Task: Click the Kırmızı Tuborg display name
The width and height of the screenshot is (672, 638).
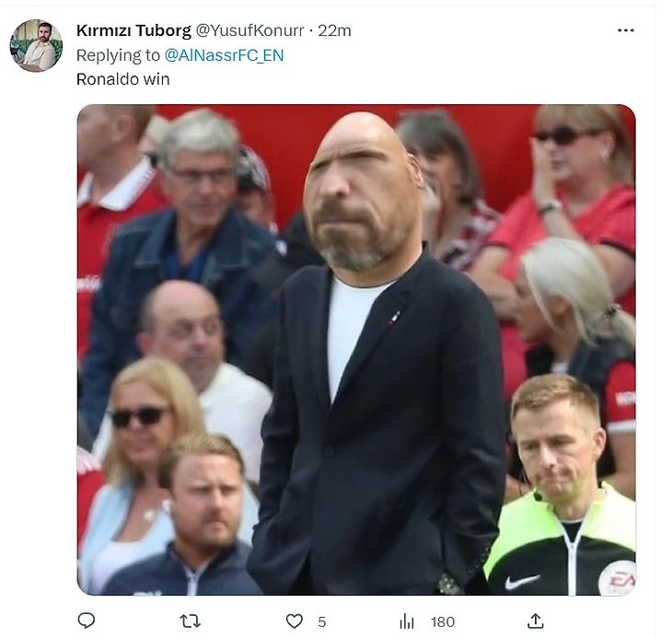Action: [133, 30]
